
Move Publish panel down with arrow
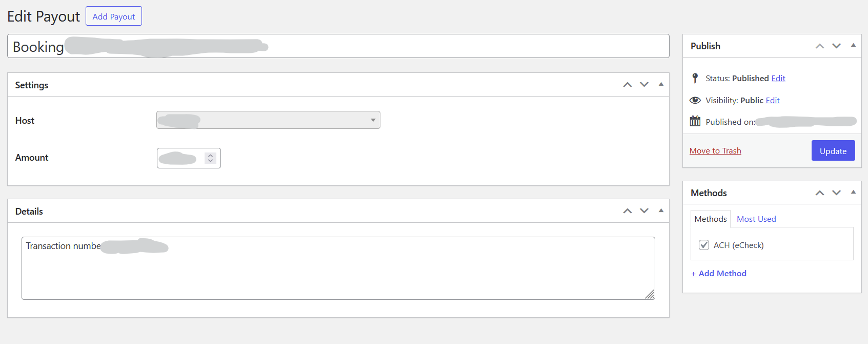coord(837,46)
